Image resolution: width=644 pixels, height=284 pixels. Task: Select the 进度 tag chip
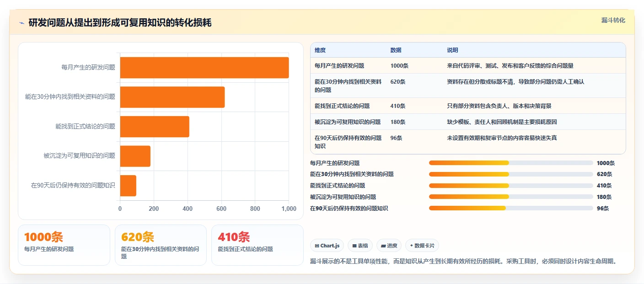(389, 246)
